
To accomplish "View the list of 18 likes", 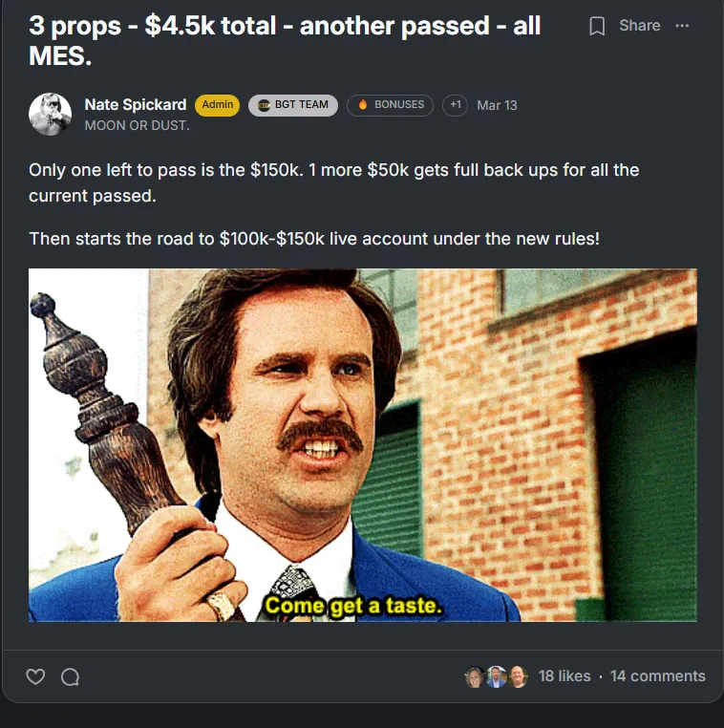I will 564,676.
